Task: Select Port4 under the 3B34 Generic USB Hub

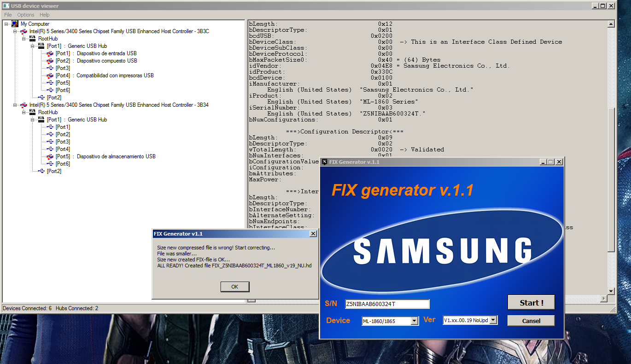Action: click(63, 149)
